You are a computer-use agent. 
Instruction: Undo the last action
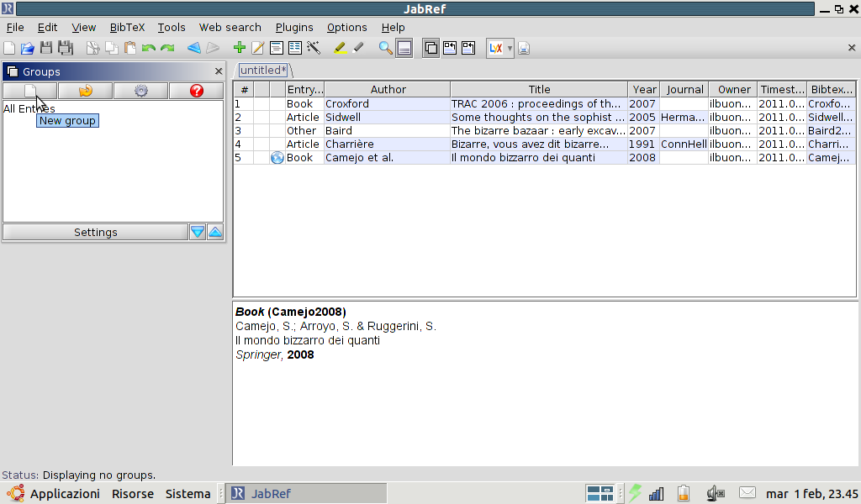click(x=148, y=48)
